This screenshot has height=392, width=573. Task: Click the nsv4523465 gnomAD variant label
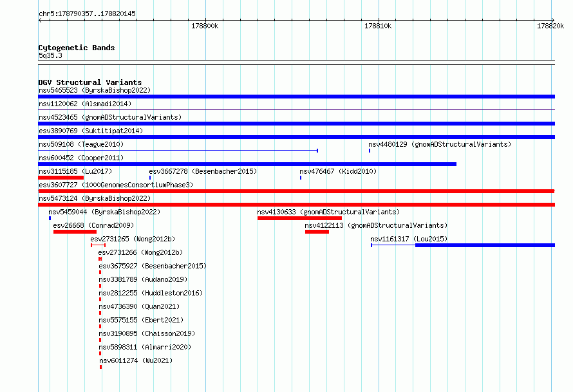coord(110,117)
